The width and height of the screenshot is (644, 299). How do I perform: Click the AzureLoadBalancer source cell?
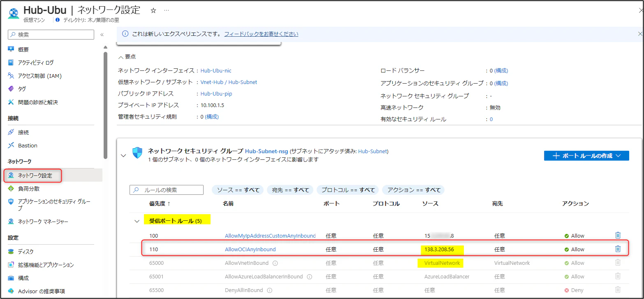tap(447, 276)
